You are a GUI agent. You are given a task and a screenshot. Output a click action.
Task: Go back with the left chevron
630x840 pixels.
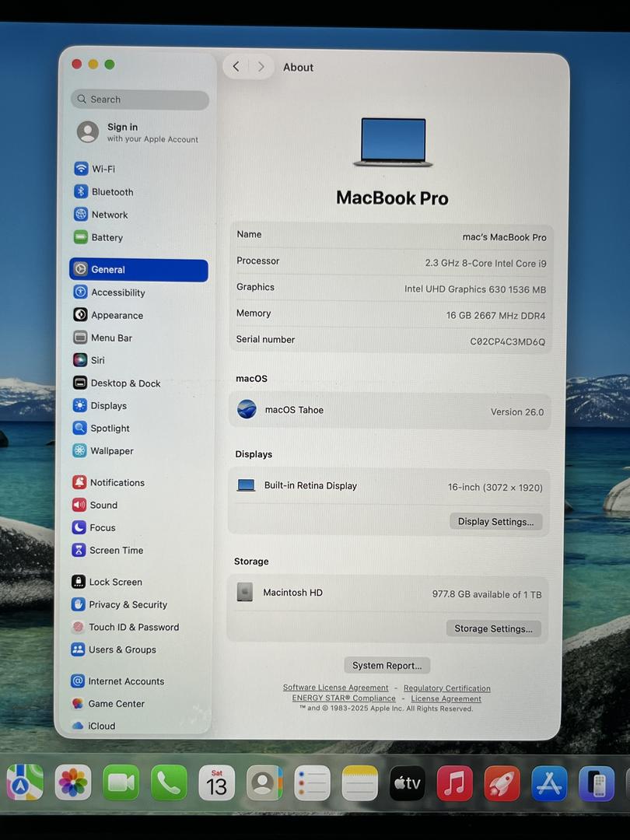tap(236, 66)
